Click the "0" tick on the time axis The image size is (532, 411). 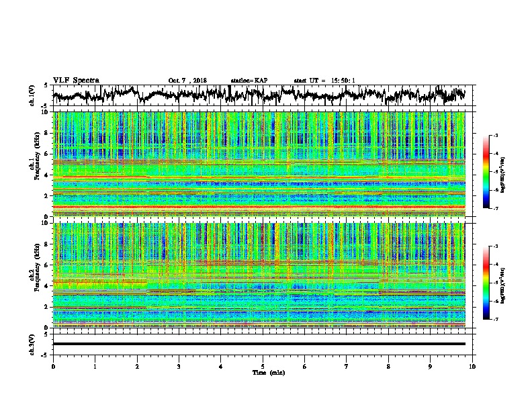[x=53, y=367]
